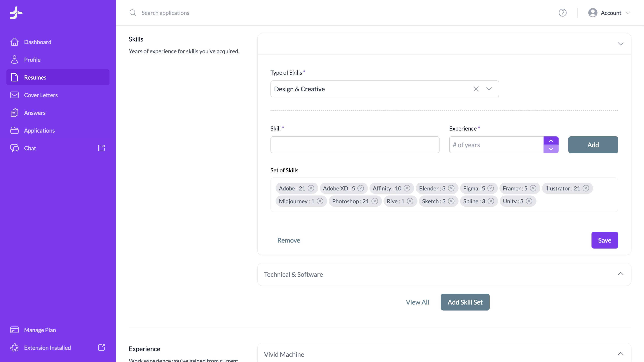Remove the Figma : 5 skill tag
644x362 pixels.
click(x=491, y=188)
